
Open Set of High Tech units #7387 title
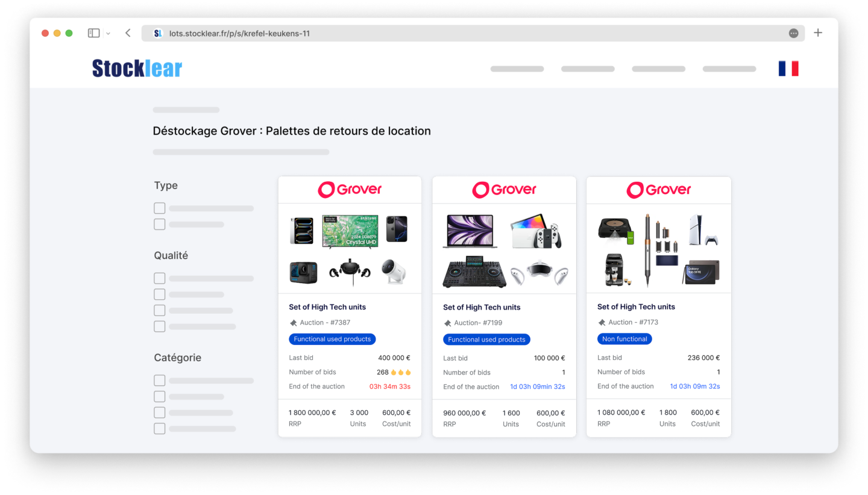[x=327, y=307]
